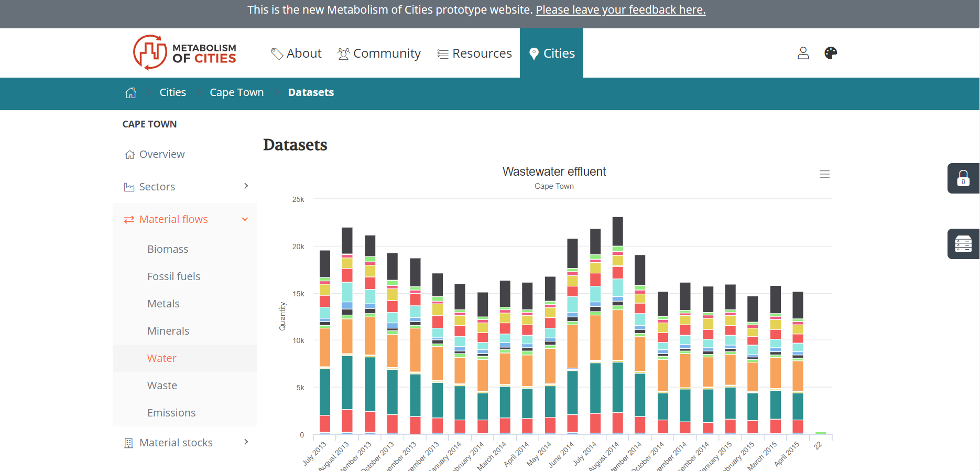Click the Metabolism of Cities logo
Screen dimensions: 980x471
tap(184, 52)
